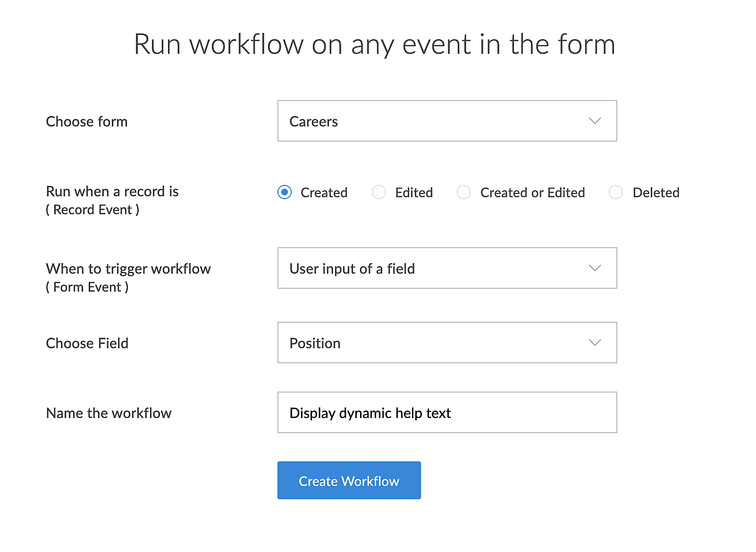Click the Run workflow on any event heading
This screenshot has height=552, width=756.
point(374,44)
